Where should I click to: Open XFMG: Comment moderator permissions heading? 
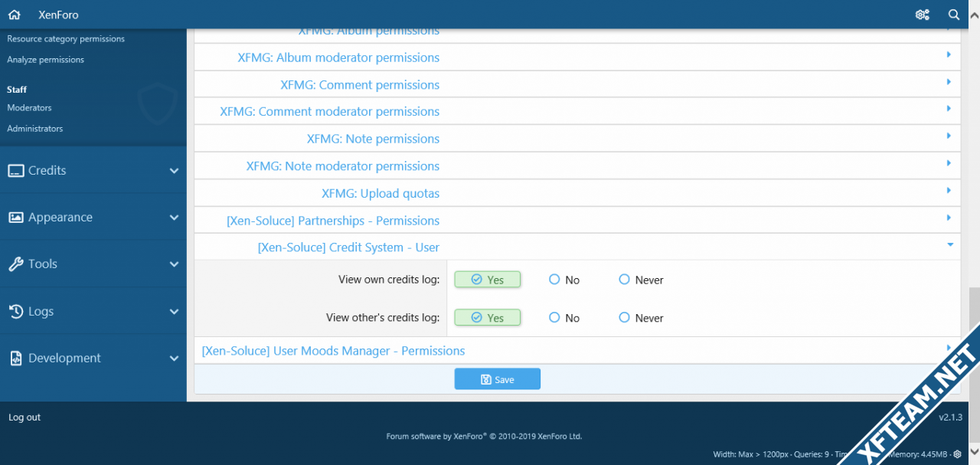pyautogui.click(x=330, y=112)
